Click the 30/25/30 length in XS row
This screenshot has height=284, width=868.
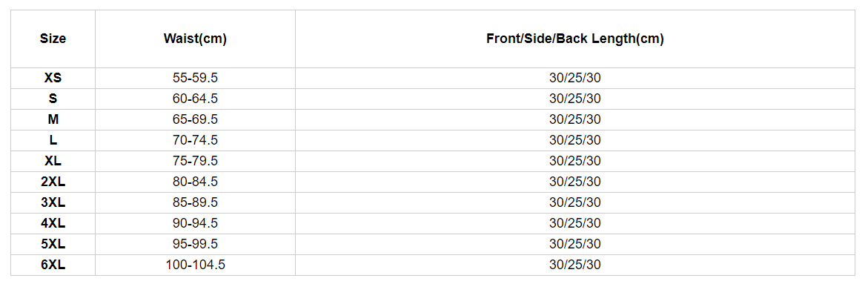(575, 78)
